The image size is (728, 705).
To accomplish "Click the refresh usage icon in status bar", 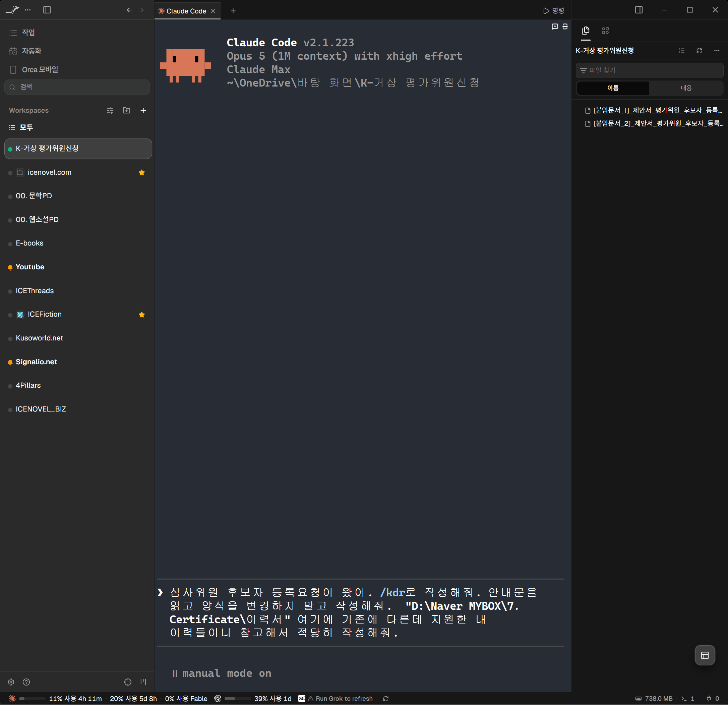I will tap(385, 699).
